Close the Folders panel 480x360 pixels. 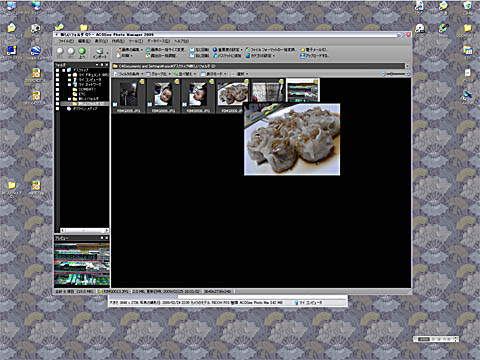pos(107,65)
